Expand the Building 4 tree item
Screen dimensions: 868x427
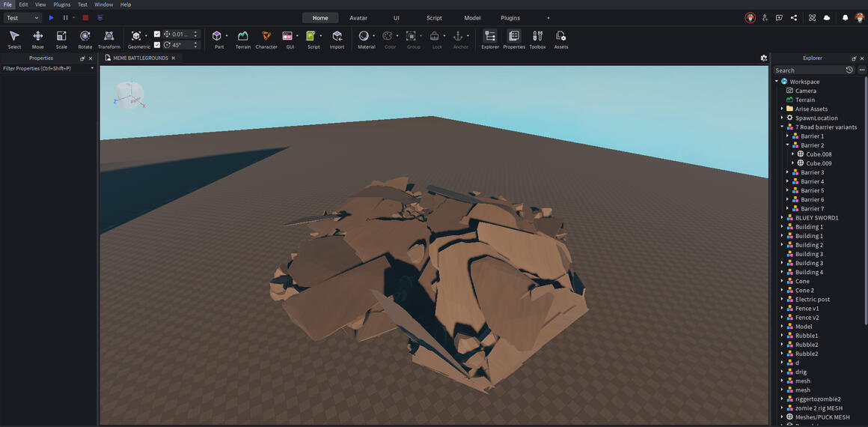point(782,272)
